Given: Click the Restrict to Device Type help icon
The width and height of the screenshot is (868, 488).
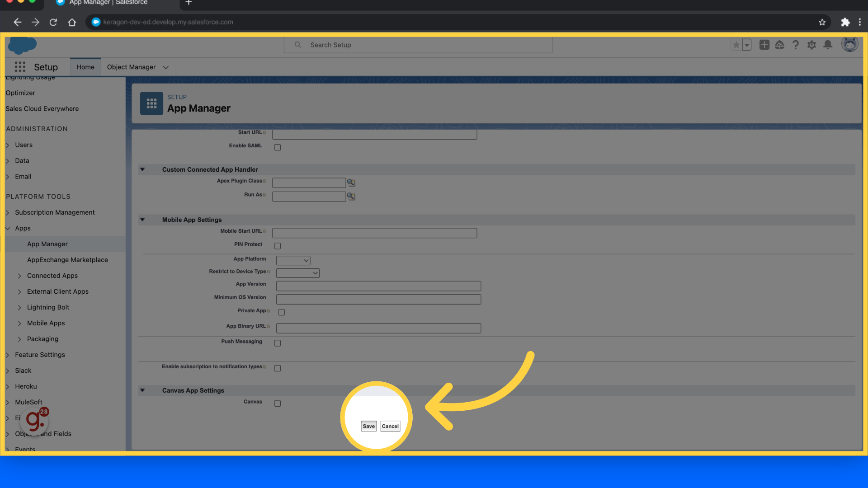Looking at the screenshot, I should (269, 272).
